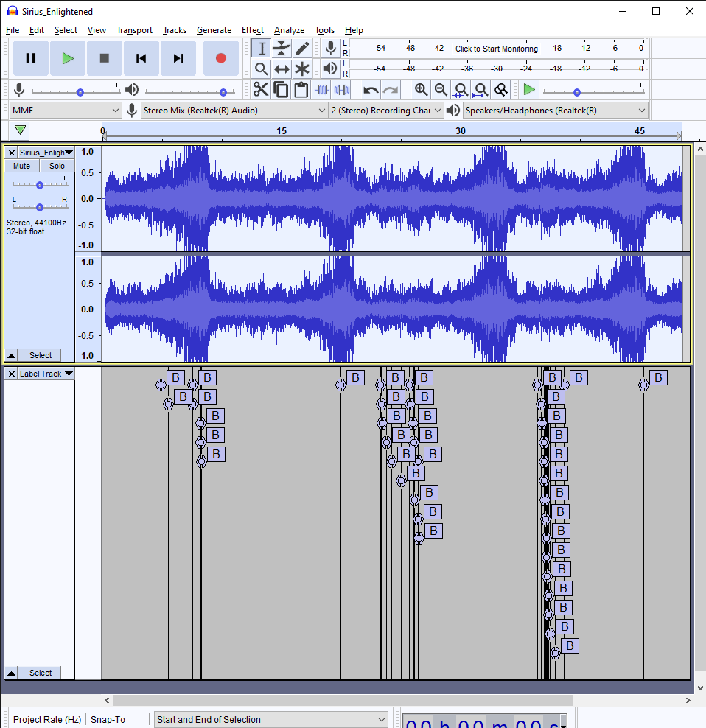Viewport: 706px width, 728px height.
Task: Open the recording channels dropdown
Action: pos(386,111)
